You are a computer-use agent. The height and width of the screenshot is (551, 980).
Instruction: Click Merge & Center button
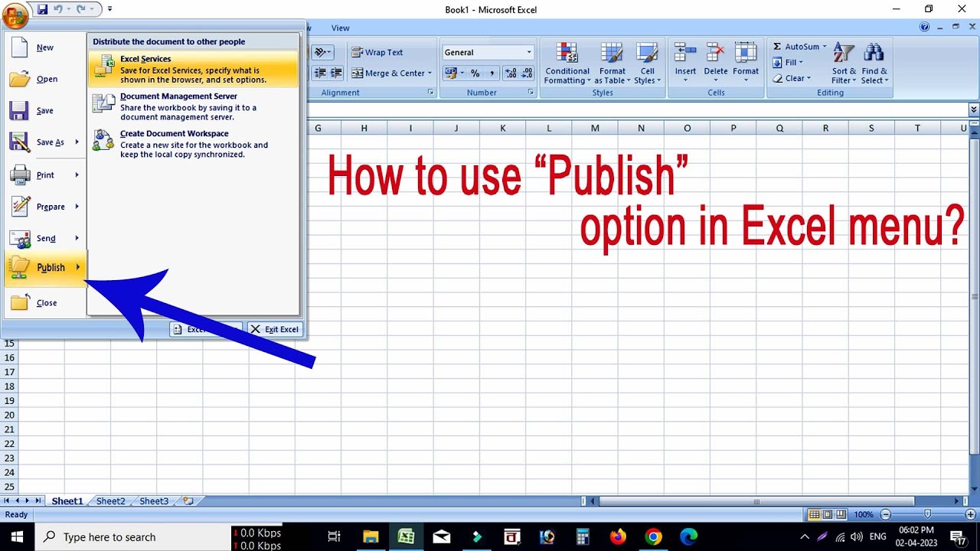click(x=387, y=73)
